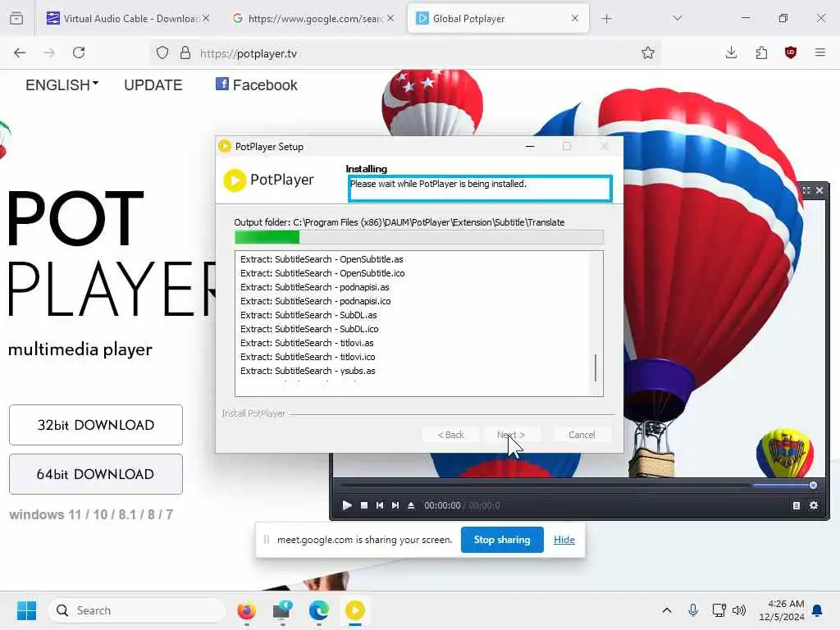Click the player fullscreen expand icon
This screenshot has width=840, height=630.
coord(806,190)
